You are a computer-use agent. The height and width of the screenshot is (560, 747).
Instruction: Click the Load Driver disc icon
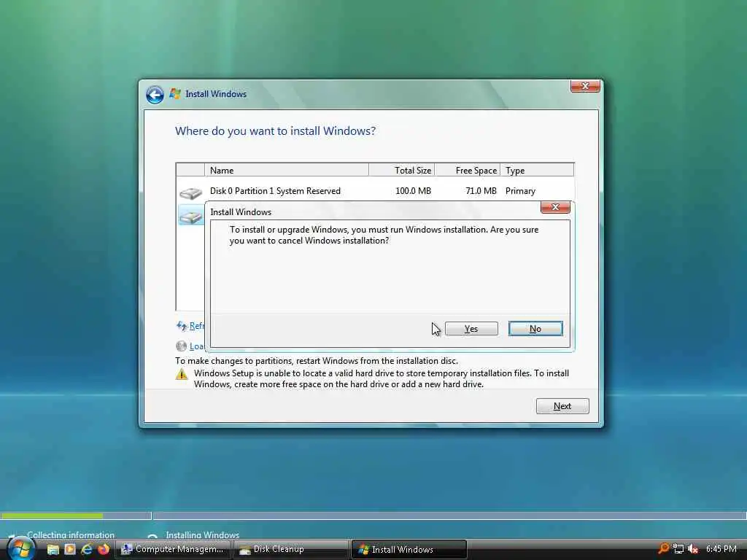coord(181,346)
